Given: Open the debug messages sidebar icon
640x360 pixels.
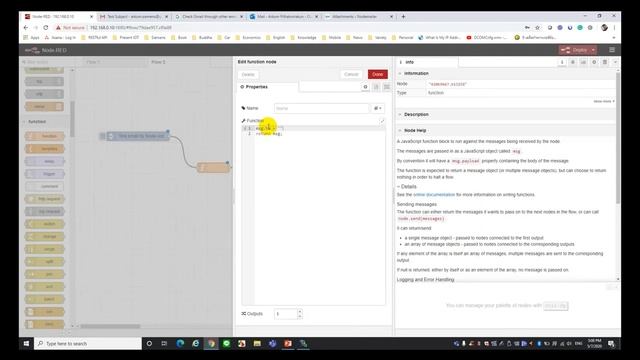Looking at the screenshot, I should point(573,62).
